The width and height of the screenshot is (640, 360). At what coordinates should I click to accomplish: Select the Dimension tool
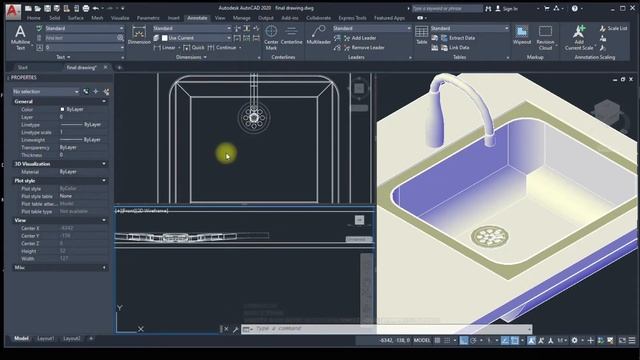(x=139, y=35)
